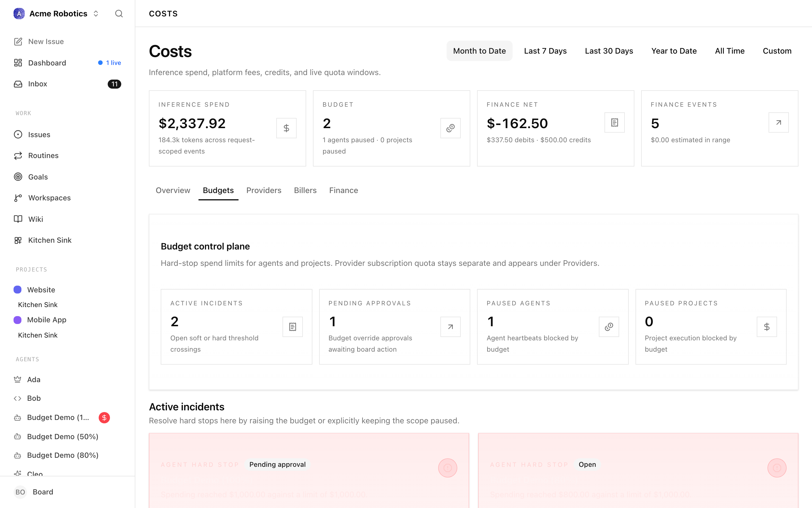Click the red dollar badge beside Budget Demo
812x508 pixels.
[104, 418]
